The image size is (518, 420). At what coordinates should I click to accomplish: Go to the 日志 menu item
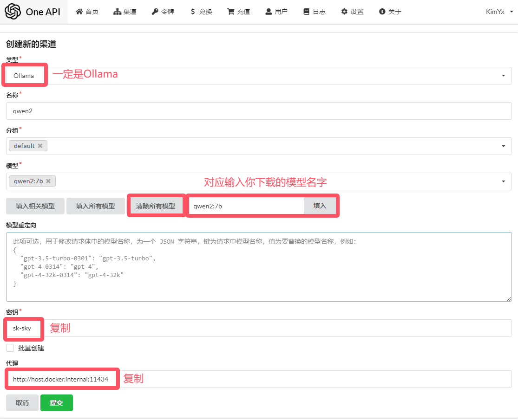[x=315, y=12]
